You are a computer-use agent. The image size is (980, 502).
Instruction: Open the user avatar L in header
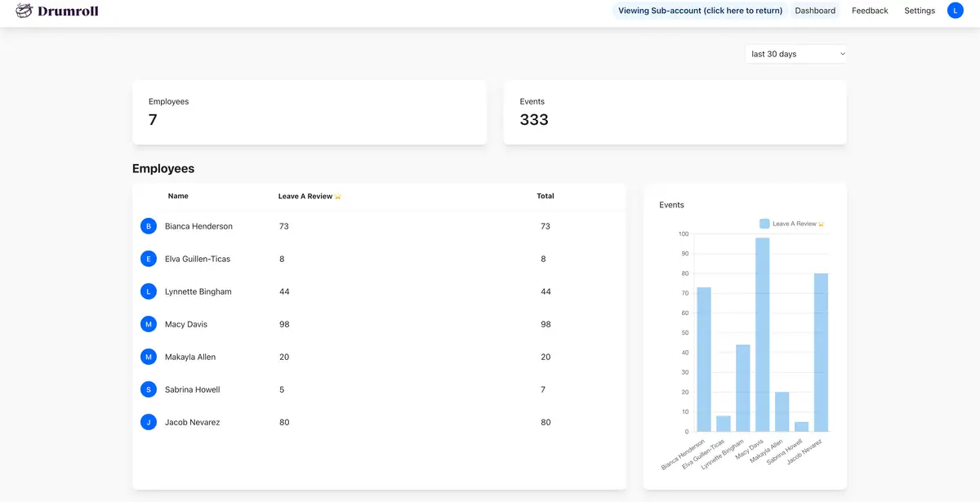955,11
